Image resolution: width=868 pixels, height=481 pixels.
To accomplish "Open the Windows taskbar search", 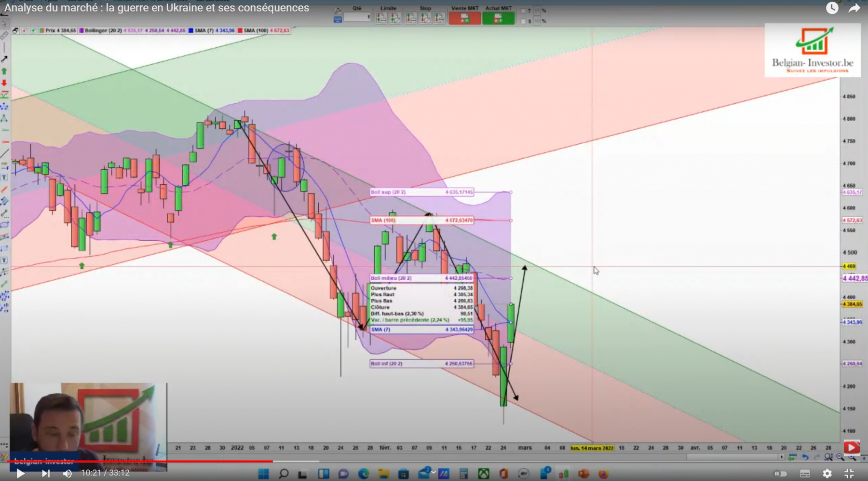I will click(x=284, y=474).
